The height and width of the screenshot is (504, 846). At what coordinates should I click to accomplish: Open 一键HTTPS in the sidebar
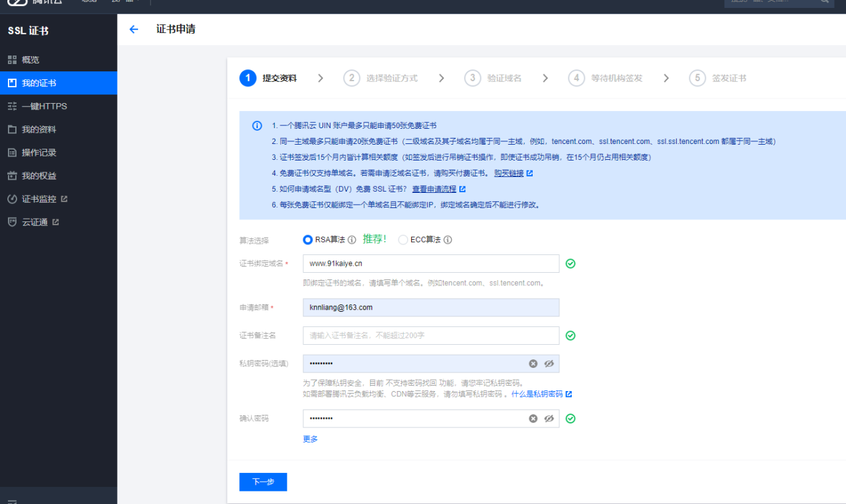tap(44, 106)
